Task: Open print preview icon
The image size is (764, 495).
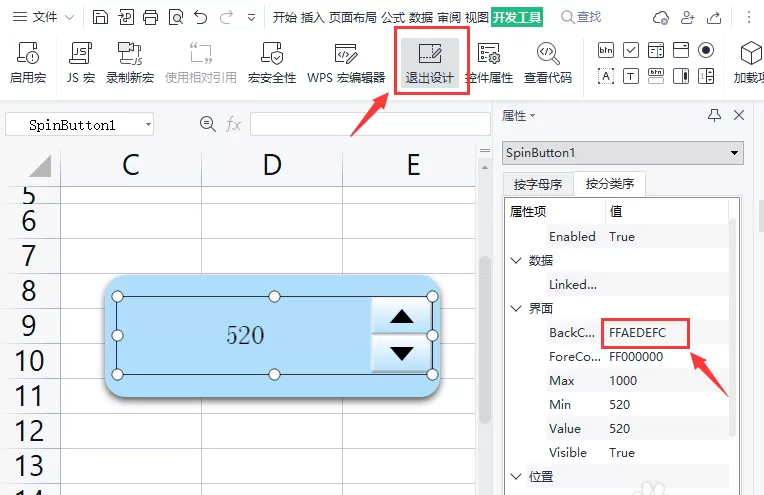Action: pyautogui.click(x=176, y=17)
